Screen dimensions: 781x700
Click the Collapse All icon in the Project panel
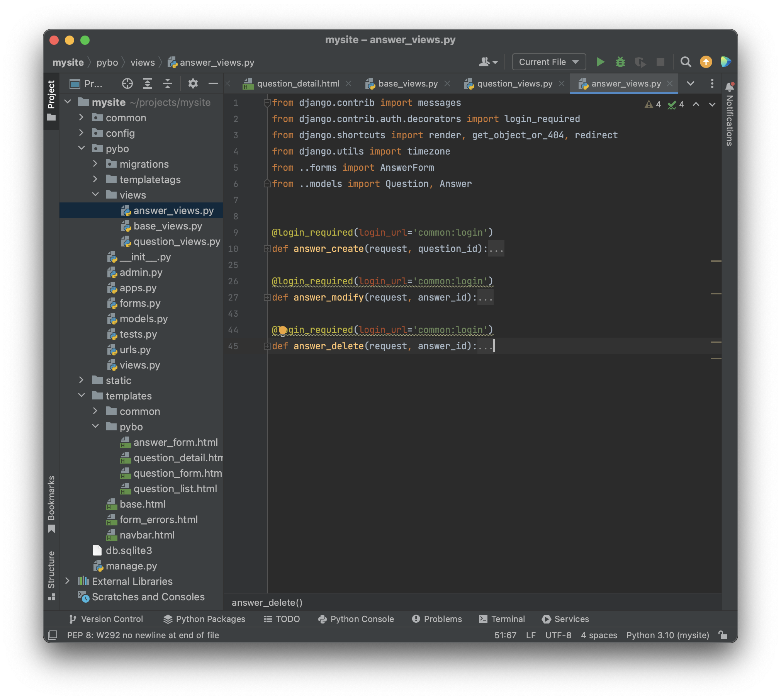167,83
